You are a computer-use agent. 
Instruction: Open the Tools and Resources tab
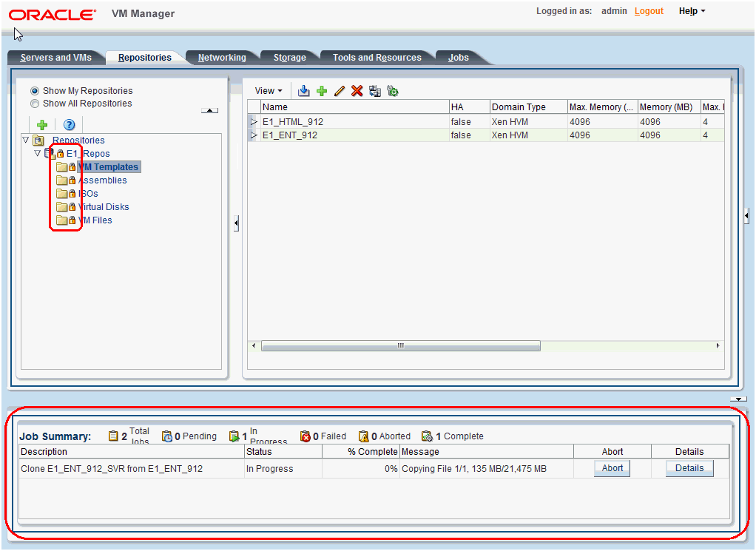tap(377, 58)
